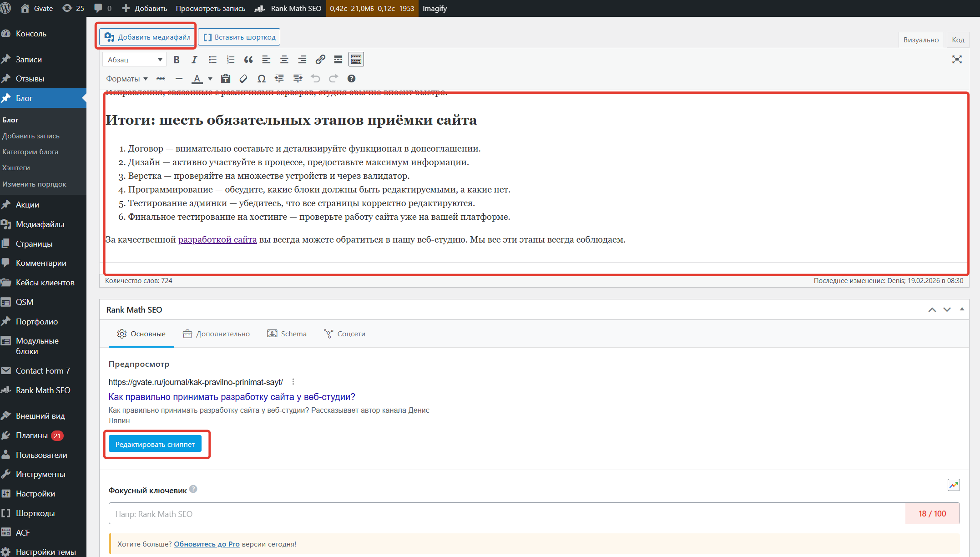Toggle the toolbar kitchen sink button
This screenshot has height=557, width=980.
[x=356, y=60]
